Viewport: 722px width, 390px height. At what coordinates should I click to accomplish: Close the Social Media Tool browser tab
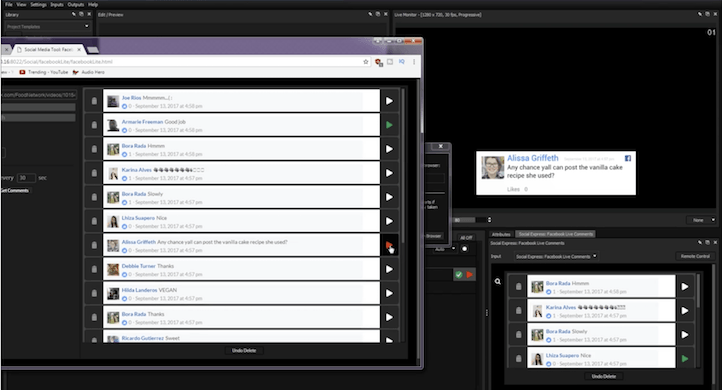[79, 49]
